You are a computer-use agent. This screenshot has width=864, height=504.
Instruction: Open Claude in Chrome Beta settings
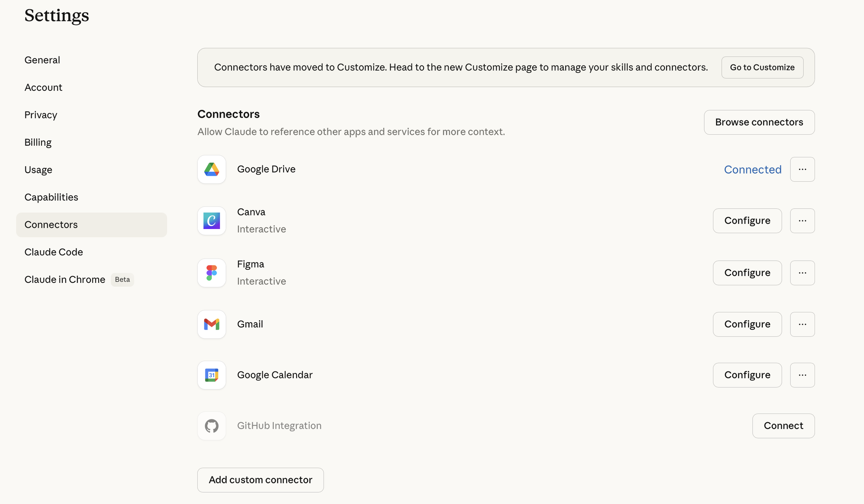point(65,279)
